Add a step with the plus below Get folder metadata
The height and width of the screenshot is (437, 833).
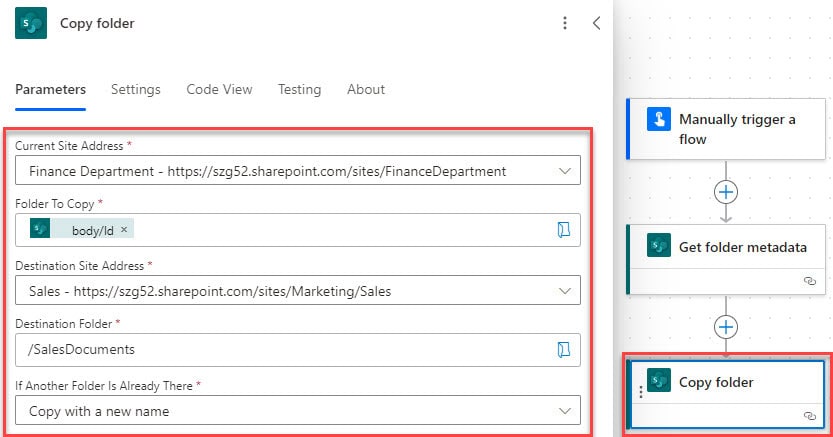coord(726,327)
